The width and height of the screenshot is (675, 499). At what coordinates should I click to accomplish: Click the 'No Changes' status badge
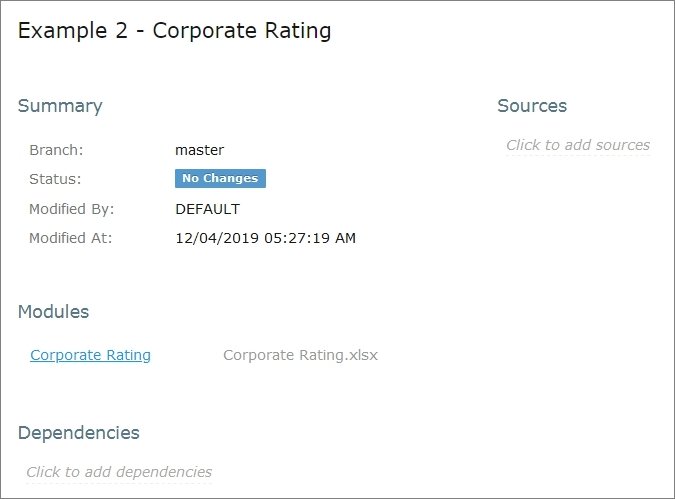[x=220, y=179]
